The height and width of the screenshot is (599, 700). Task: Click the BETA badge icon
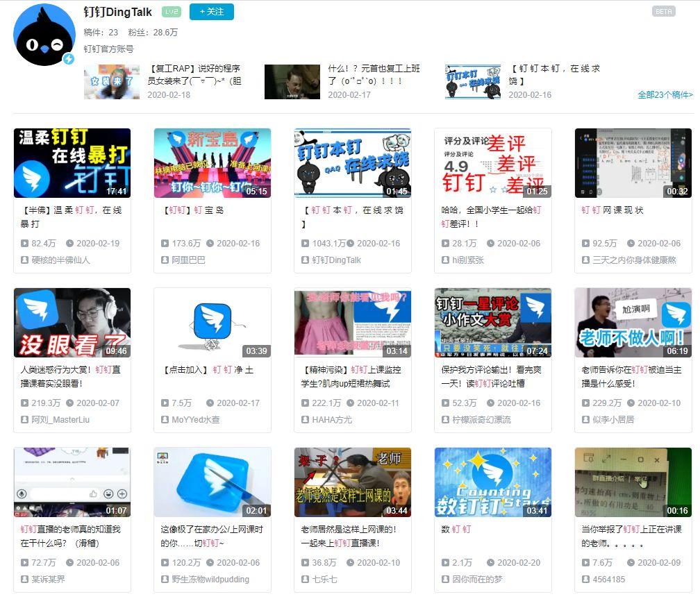point(663,12)
